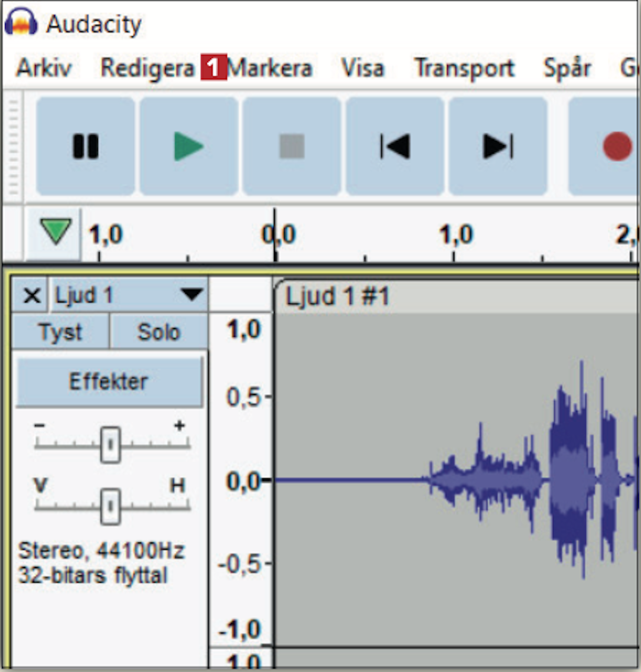
Task: Skip to end with the forward button
Action: (x=498, y=146)
